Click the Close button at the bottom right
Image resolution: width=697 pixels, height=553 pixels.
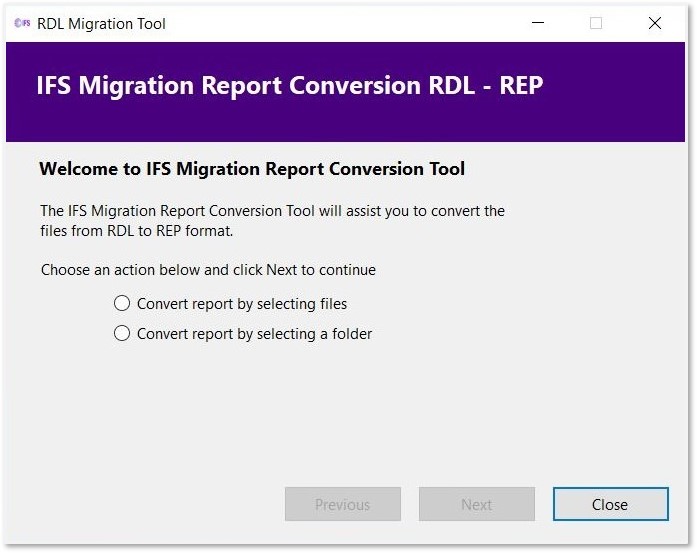click(610, 505)
